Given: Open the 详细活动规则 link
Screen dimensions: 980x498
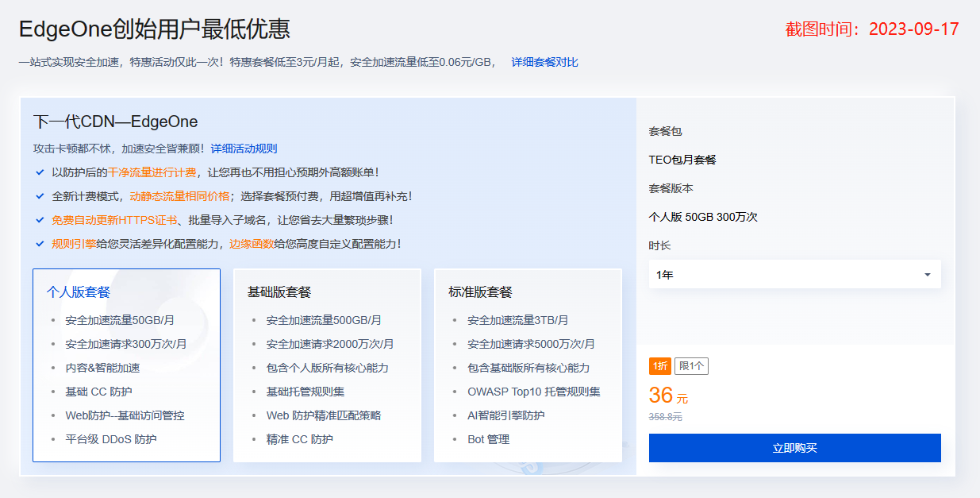Looking at the screenshot, I should [x=244, y=149].
